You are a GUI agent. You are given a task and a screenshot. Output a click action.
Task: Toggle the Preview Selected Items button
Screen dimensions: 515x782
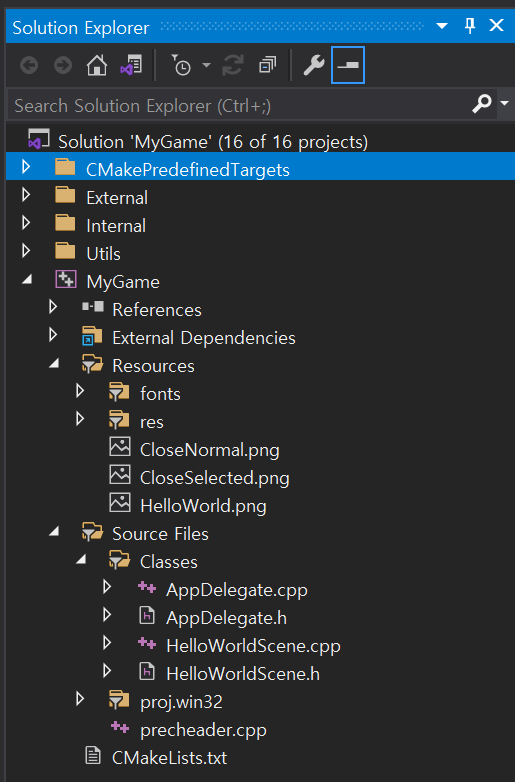(348, 65)
